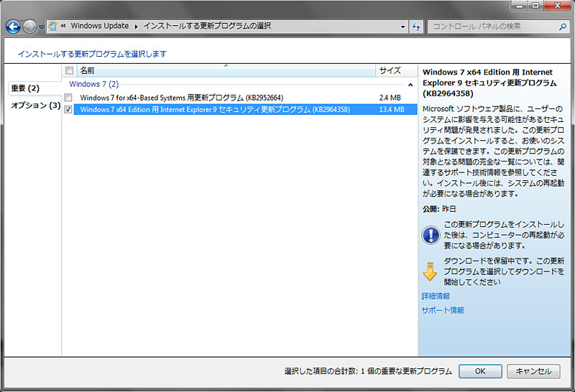Screen dimensions: 575x392
Task: Click the yellow download pending arrow icon
Action: click(430, 271)
